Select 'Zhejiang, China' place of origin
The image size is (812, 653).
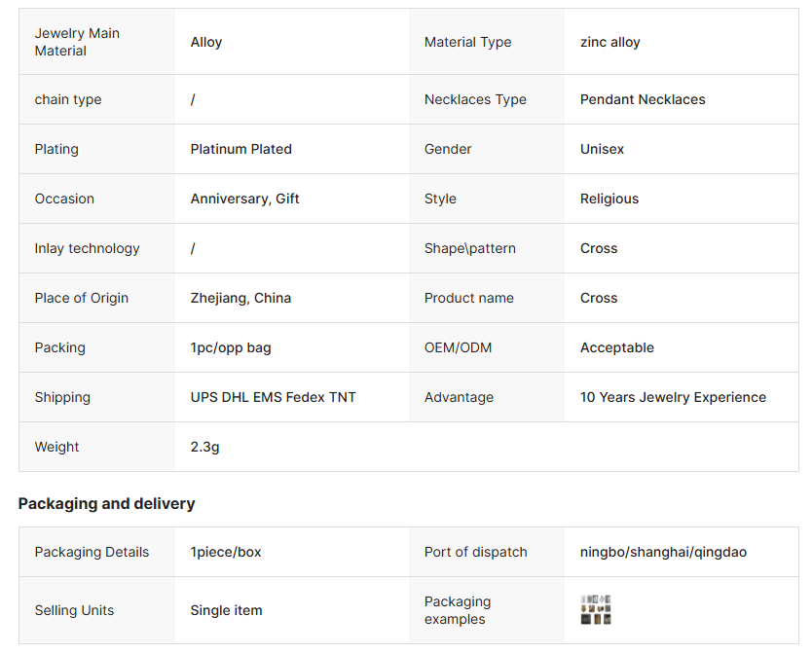[x=240, y=298]
